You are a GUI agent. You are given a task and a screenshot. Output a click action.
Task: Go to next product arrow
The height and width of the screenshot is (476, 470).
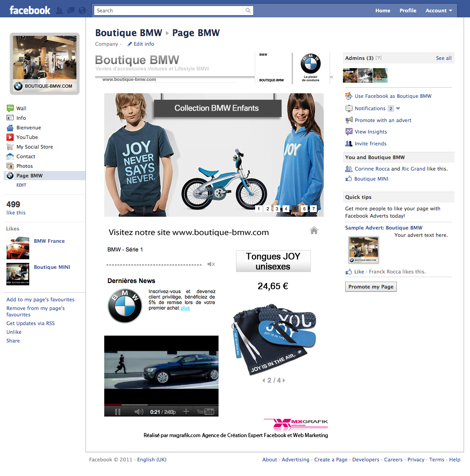click(284, 380)
